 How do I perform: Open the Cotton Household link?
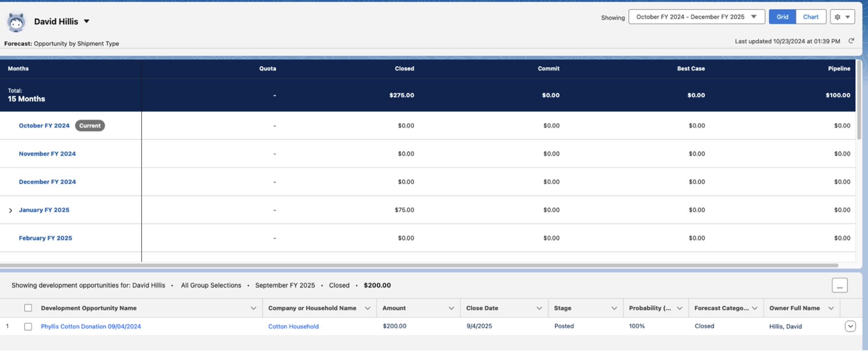pyautogui.click(x=293, y=327)
